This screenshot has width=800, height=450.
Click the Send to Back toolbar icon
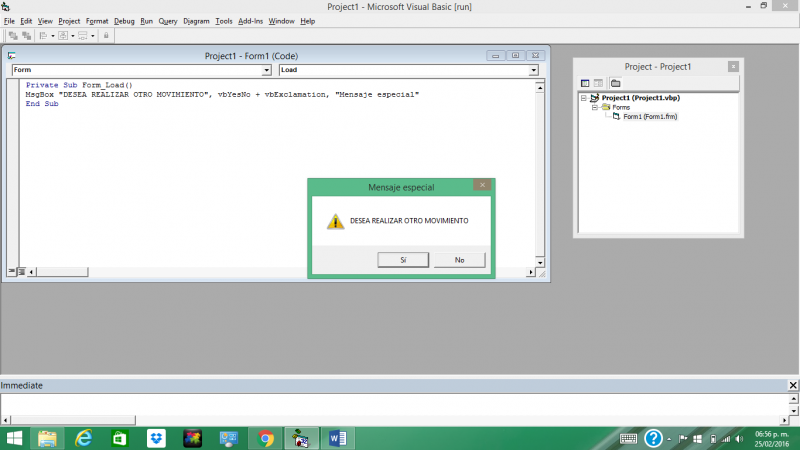(27, 36)
